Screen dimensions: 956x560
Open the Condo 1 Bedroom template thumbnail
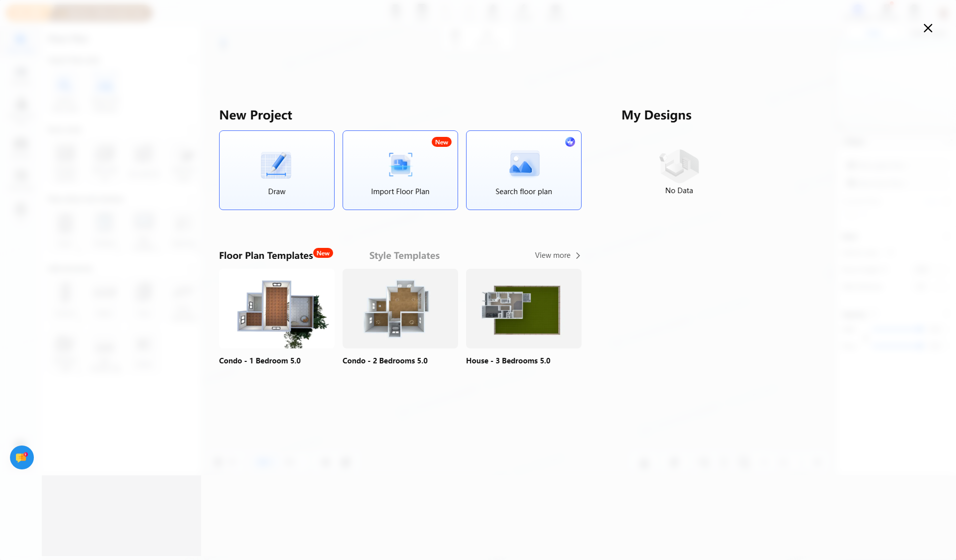pyautogui.click(x=277, y=309)
